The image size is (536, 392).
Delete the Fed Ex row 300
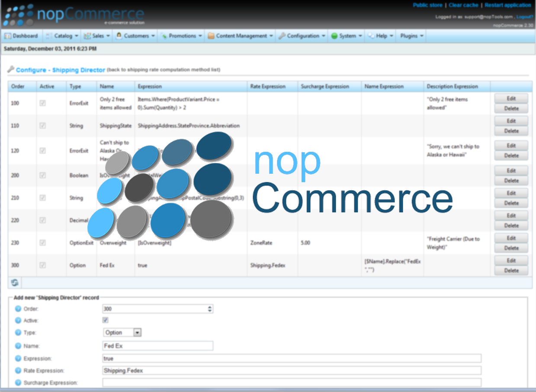click(511, 271)
